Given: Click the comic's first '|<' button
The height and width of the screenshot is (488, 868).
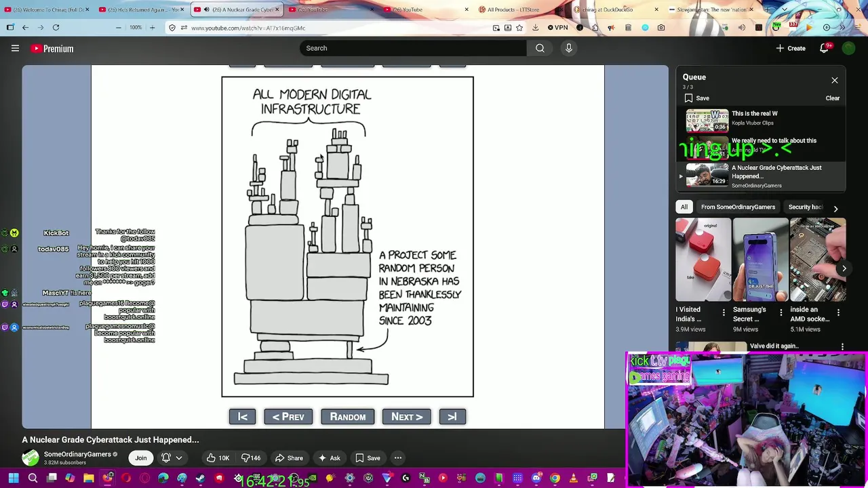Looking at the screenshot, I should [x=242, y=417].
